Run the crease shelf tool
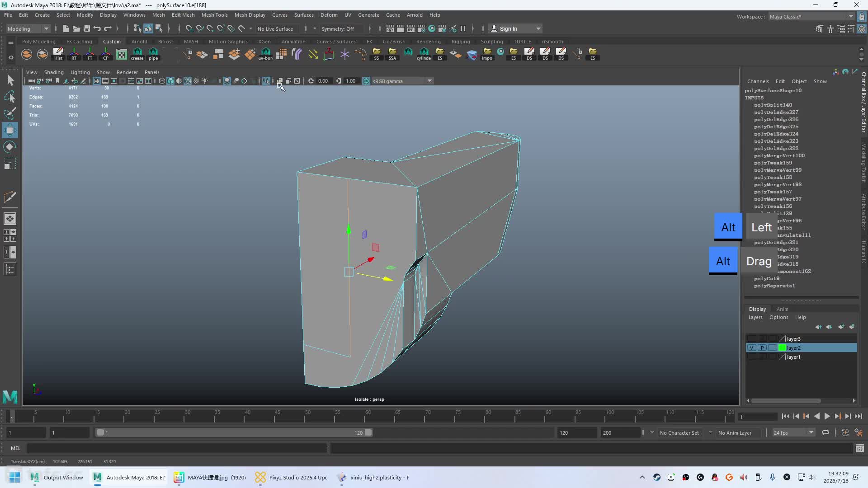Image resolution: width=868 pixels, height=488 pixels. click(x=137, y=54)
